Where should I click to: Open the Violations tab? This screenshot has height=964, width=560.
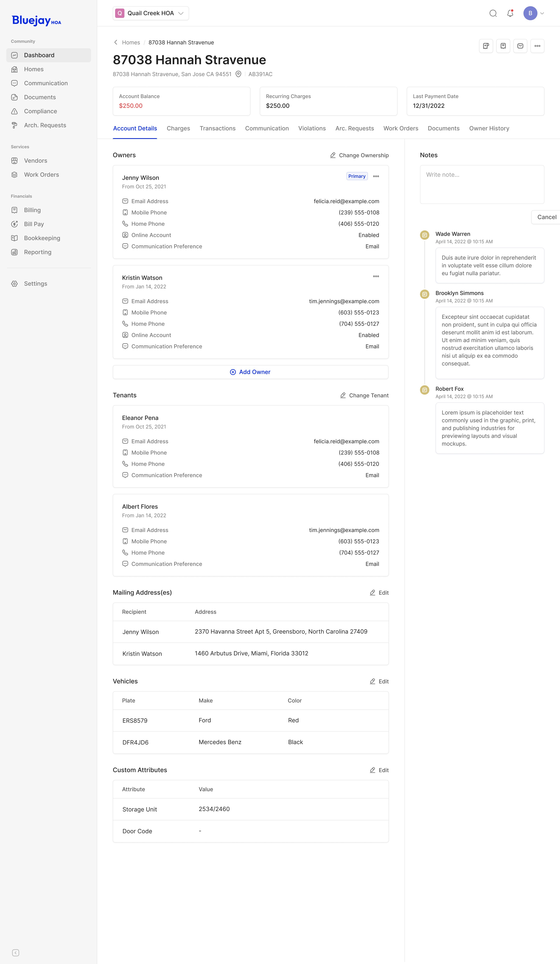click(312, 129)
